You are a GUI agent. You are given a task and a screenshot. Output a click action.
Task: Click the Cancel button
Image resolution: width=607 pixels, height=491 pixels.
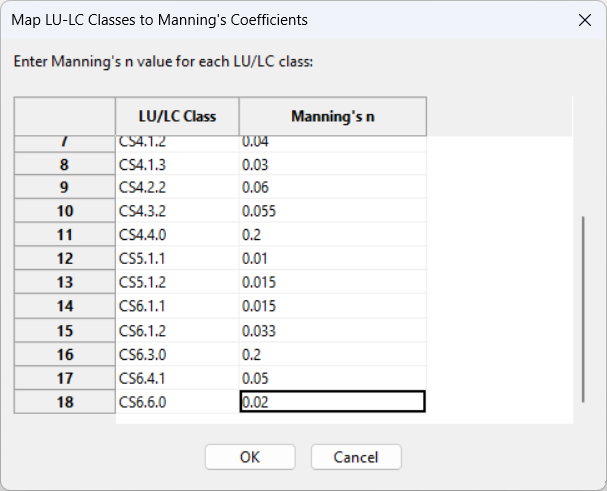pyautogui.click(x=356, y=457)
